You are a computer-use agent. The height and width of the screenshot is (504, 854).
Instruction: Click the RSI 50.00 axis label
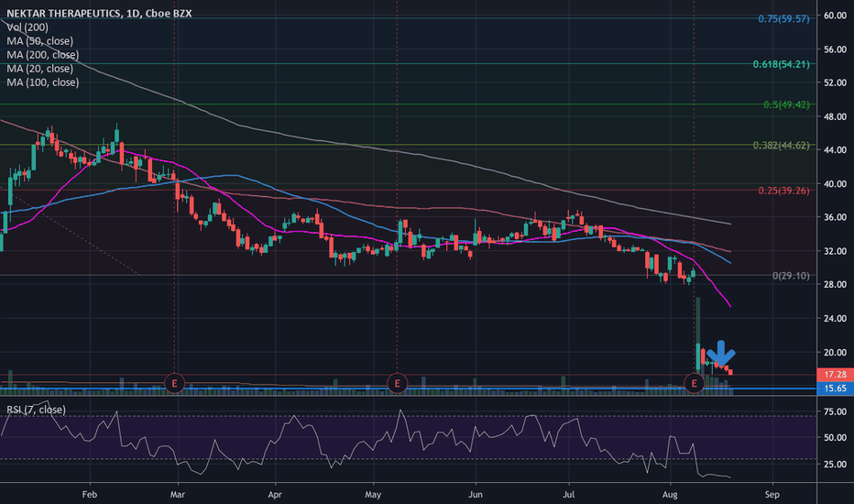pyautogui.click(x=835, y=437)
